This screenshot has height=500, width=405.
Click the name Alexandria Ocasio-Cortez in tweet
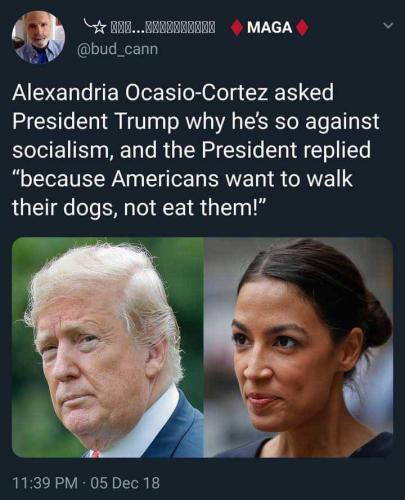(x=140, y=92)
